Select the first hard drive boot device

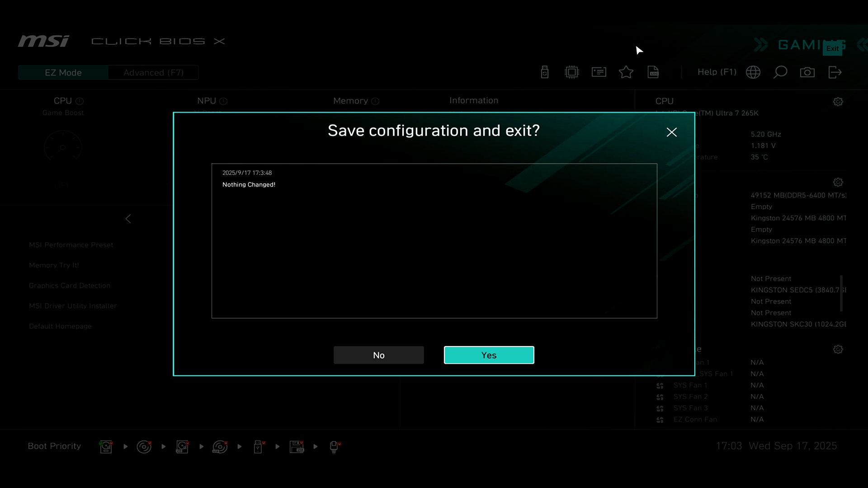[x=106, y=446]
